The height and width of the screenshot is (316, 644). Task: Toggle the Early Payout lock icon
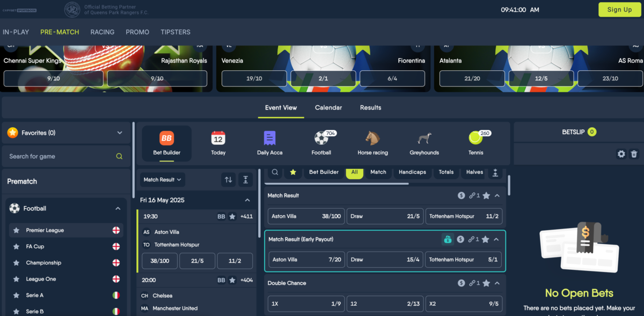(447, 240)
